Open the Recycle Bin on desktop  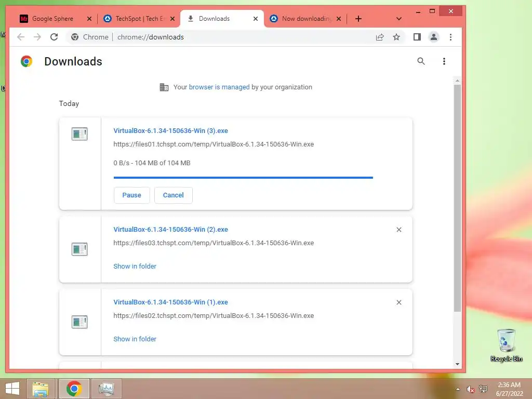[x=506, y=345]
